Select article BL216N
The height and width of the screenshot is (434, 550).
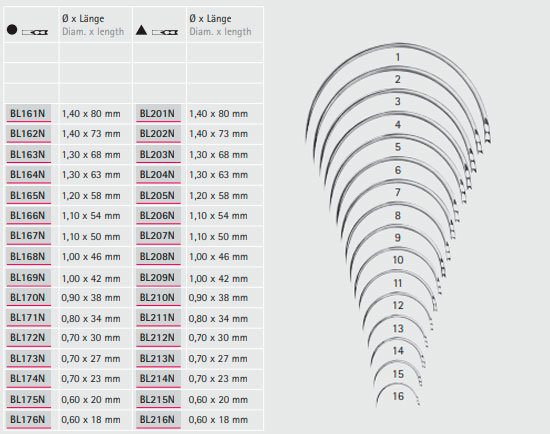(x=158, y=420)
